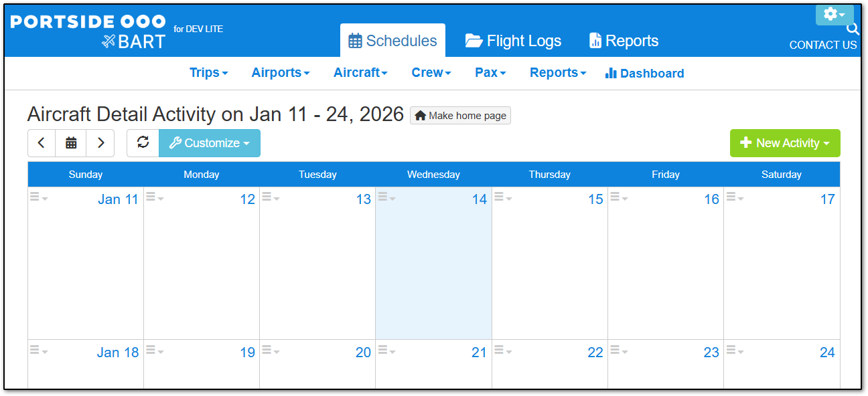Click the search magnifier icon
This screenshot has height=396, width=868.
point(853,29)
